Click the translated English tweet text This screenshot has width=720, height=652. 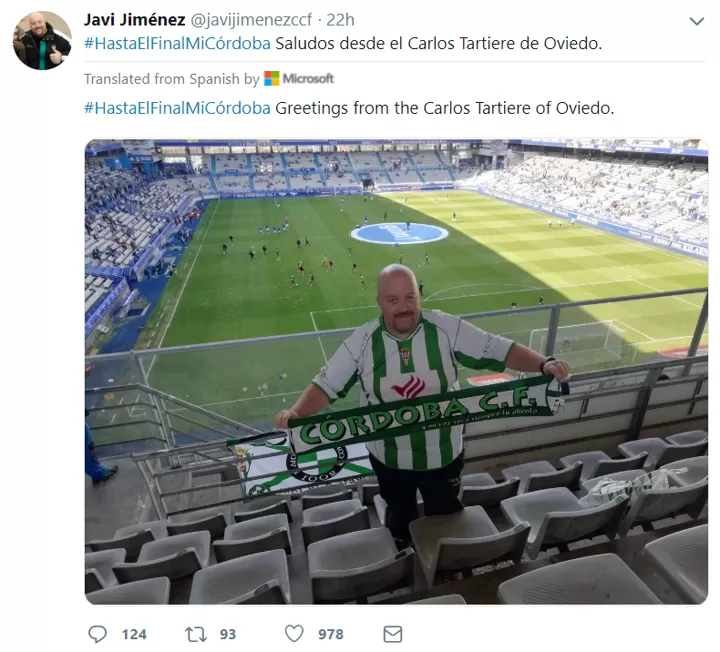444,108
